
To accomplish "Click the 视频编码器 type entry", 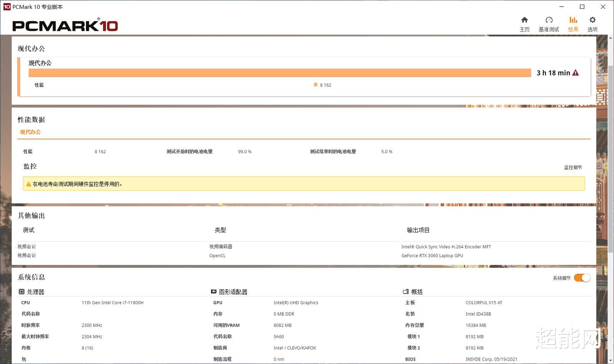I will [x=221, y=247].
